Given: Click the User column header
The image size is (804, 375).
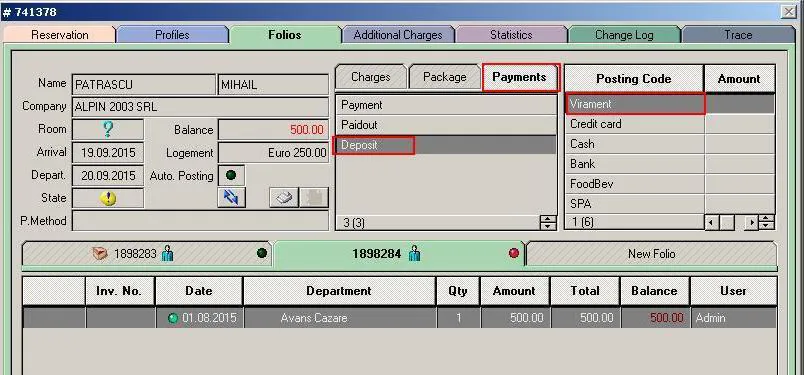Looking at the screenshot, I should click(x=733, y=291).
